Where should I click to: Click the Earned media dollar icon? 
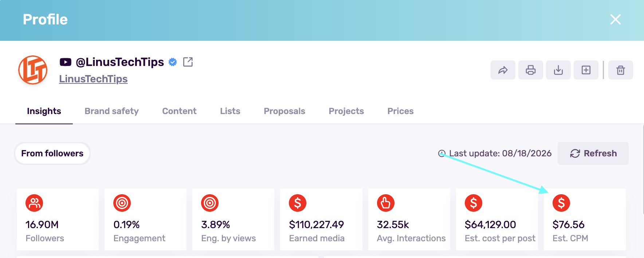point(298,203)
